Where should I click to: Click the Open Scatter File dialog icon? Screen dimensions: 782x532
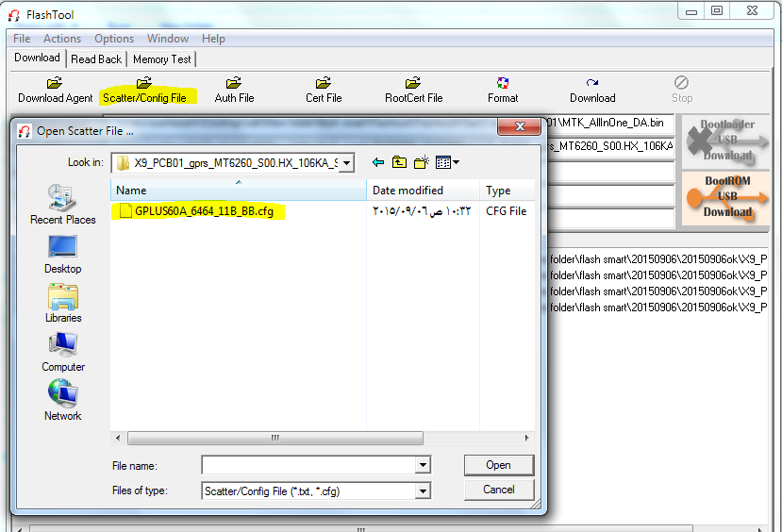coord(25,131)
